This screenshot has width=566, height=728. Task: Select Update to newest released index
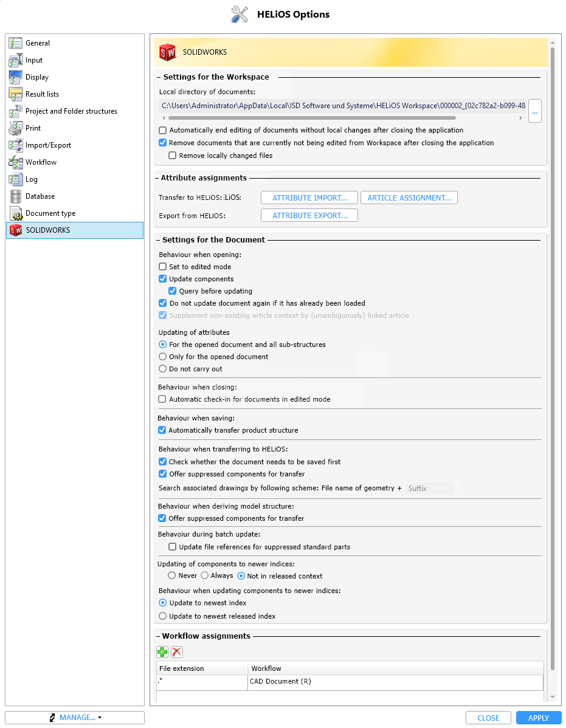coord(162,616)
